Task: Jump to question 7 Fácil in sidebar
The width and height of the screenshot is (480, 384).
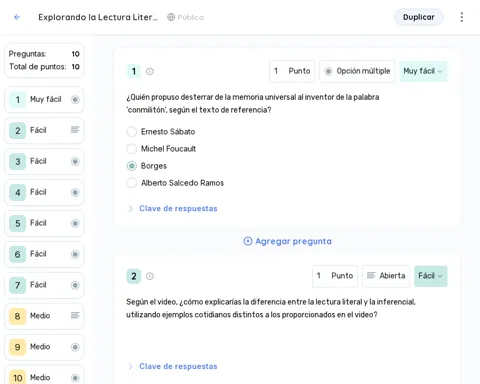Action: click(44, 285)
